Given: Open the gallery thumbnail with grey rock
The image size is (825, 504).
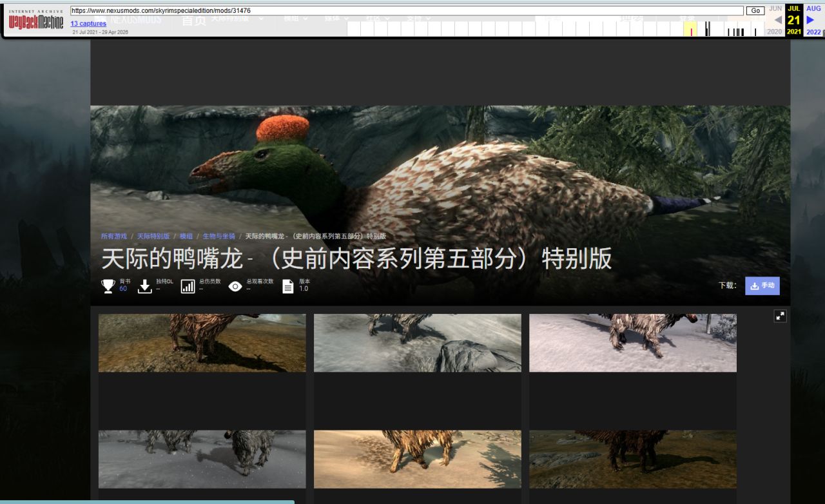Looking at the screenshot, I should (x=418, y=343).
